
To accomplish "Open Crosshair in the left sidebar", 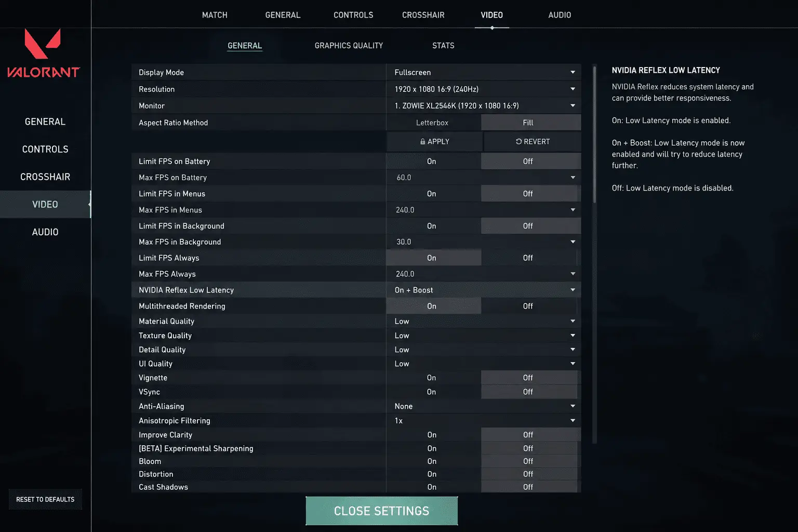I will click(45, 177).
